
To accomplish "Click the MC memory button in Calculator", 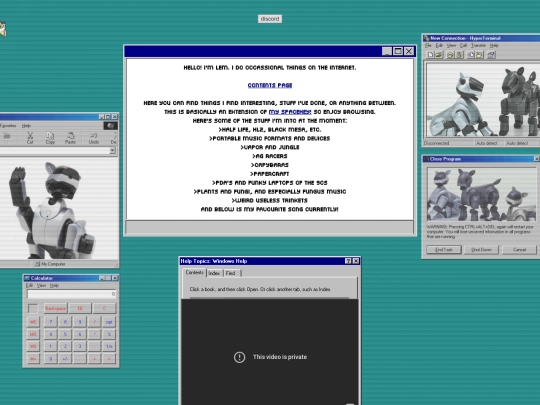I will (x=33, y=322).
